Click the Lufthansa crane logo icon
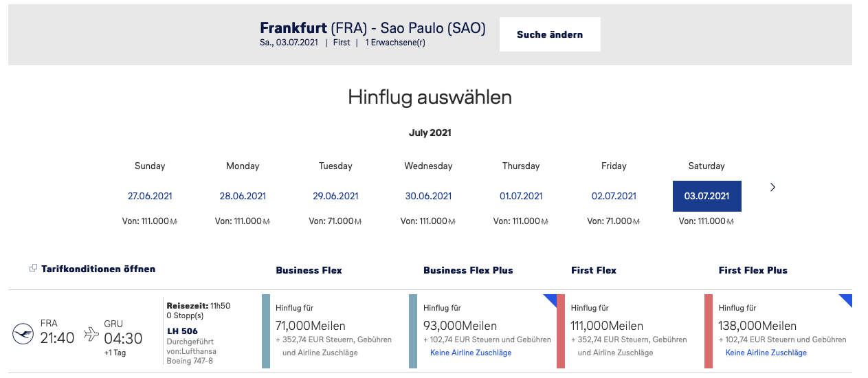 pos(23,335)
